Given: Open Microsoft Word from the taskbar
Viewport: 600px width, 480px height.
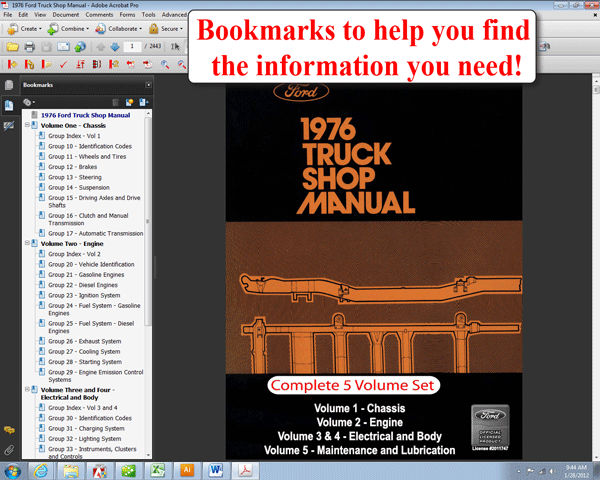Looking at the screenshot, I should click(215, 471).
